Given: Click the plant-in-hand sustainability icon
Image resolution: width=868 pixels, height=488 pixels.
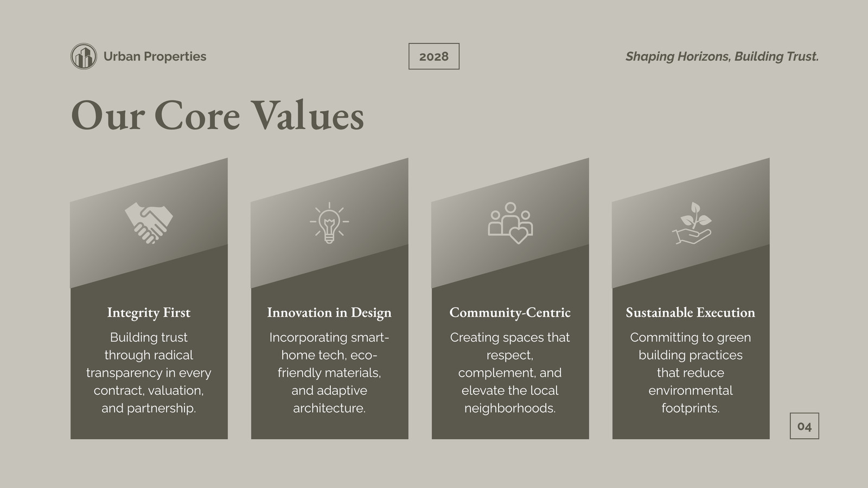Looking at the screenshot, I should click(x=691, y=223).
